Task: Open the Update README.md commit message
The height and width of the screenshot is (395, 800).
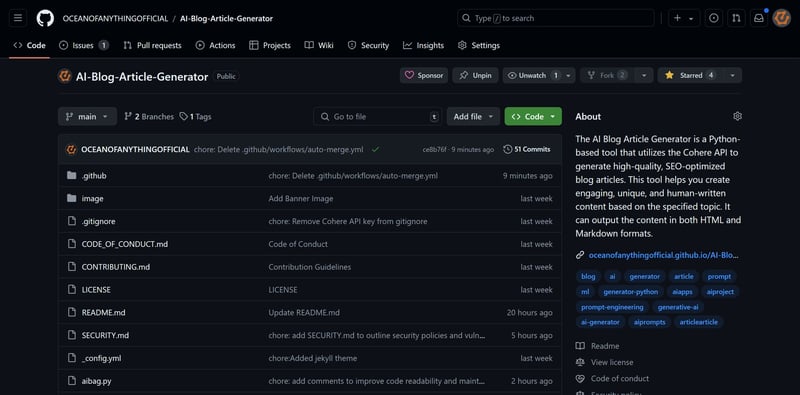Action: click(304, 312)
